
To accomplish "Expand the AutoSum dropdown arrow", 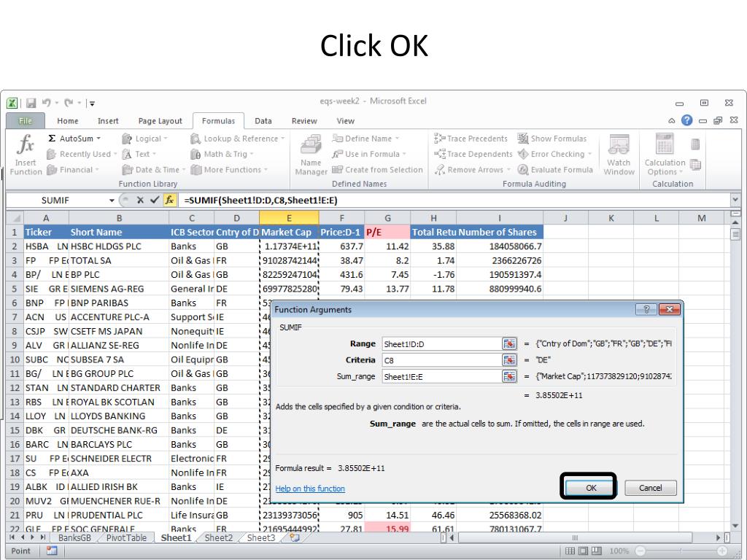I will [x=98, y=139].
